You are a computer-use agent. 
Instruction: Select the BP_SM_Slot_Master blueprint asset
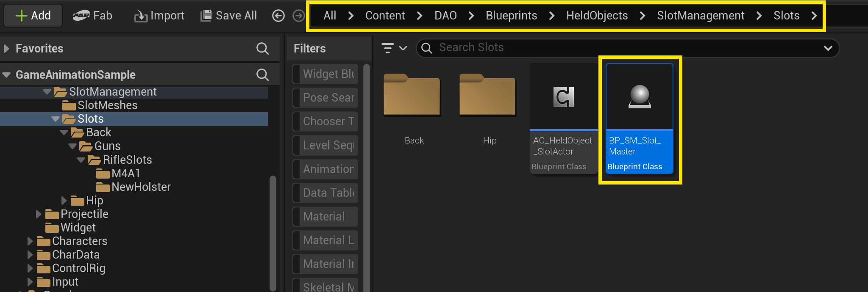(x=639, y=118)
